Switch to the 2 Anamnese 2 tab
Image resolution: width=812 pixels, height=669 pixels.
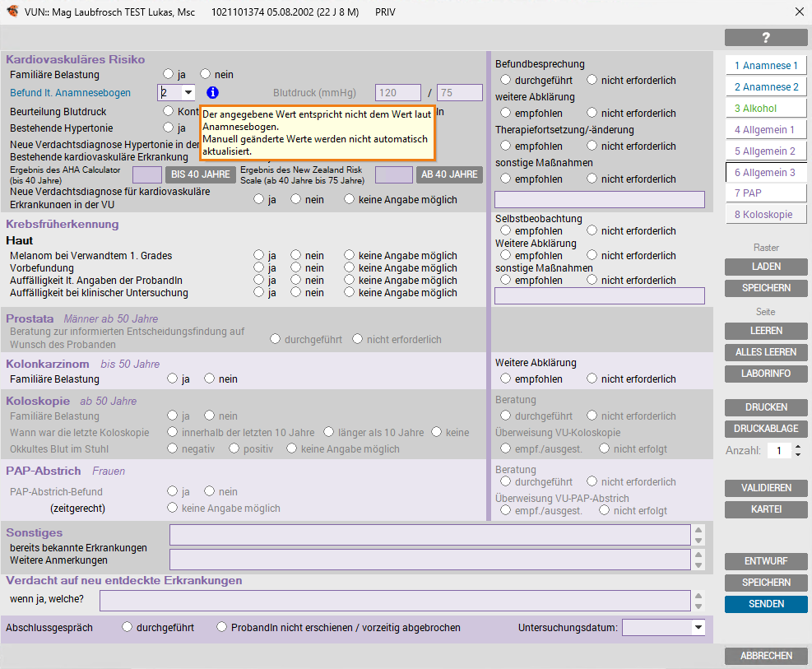[766, 87]
